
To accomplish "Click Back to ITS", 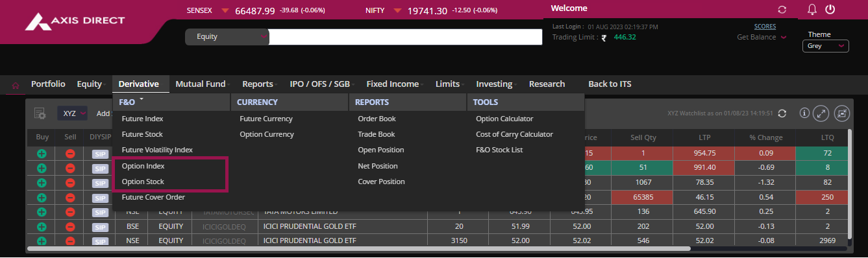I will [610, 84].
